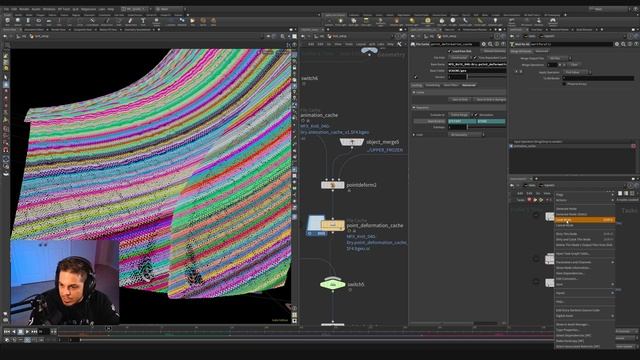This screenshot has height=360, width=640.
Task: Toggle the Load from Disk checkbox
Action: point(450,51)
